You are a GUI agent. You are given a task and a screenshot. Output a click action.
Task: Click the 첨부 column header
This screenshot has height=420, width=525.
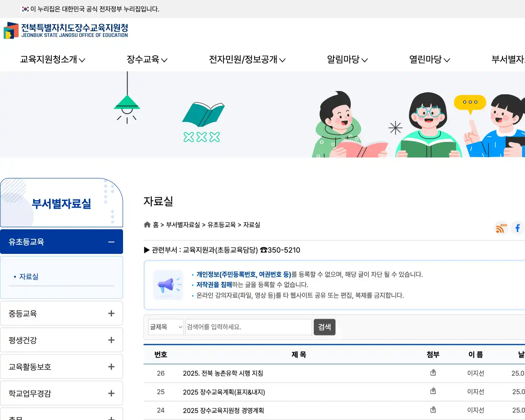coord(433,354)
